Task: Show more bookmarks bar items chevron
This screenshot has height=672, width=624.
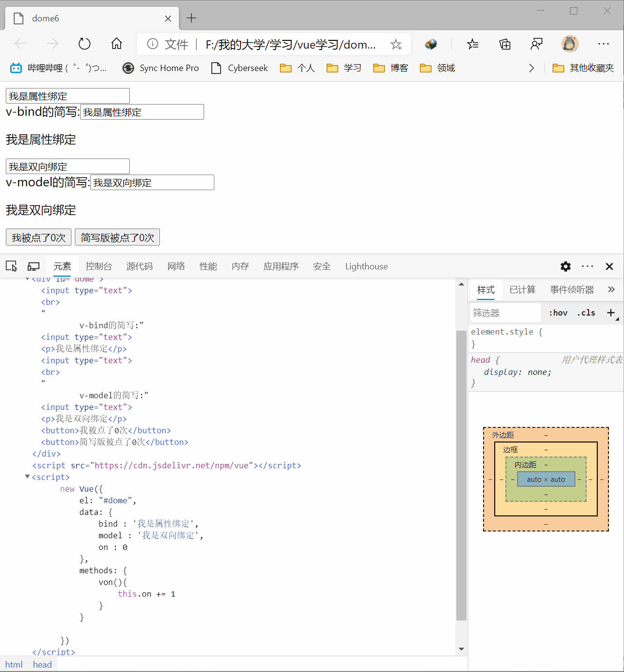Action: coord(531,68)
